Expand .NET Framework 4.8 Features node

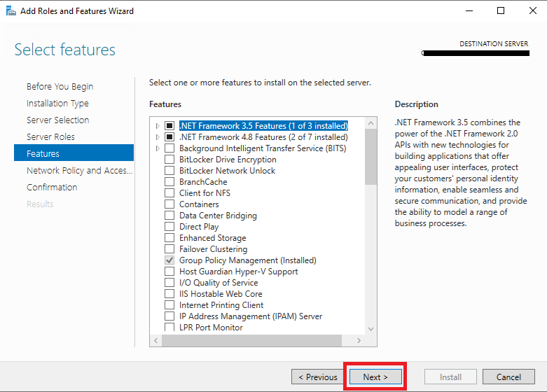158,137
